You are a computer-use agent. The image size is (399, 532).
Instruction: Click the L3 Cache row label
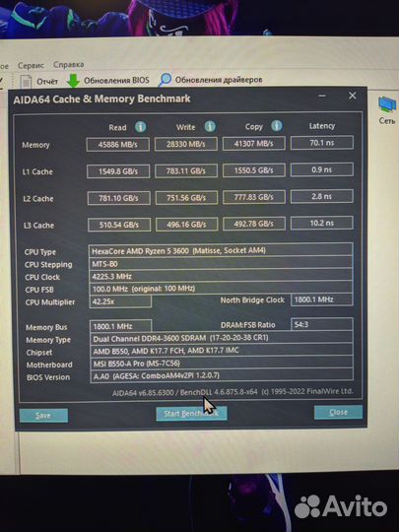(38, 226)
